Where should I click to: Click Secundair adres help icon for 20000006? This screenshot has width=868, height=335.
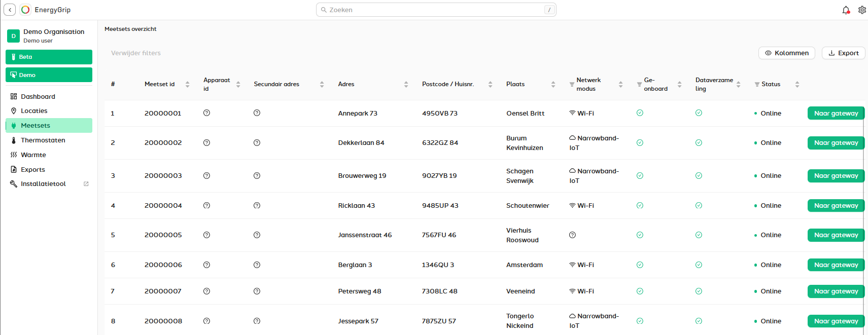point(257,265)
